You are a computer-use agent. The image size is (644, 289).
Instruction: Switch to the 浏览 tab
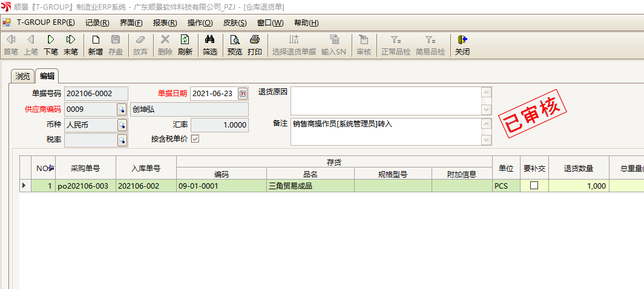[22, 76]
